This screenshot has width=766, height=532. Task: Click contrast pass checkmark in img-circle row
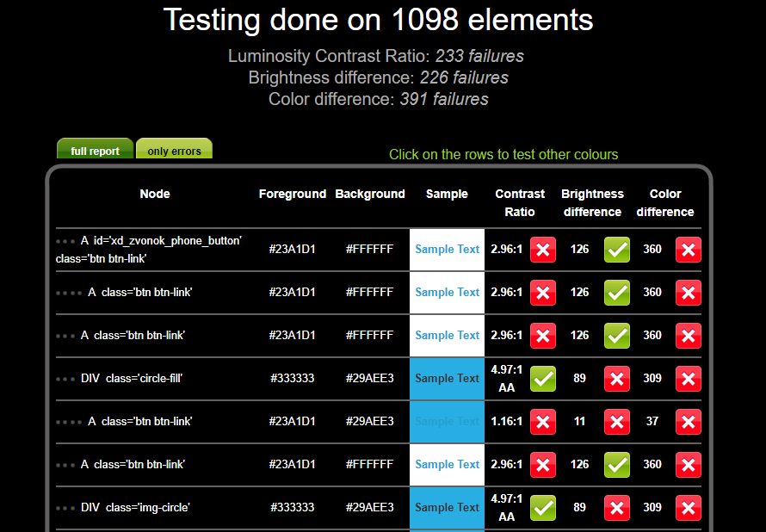click(x=543, y=508)
